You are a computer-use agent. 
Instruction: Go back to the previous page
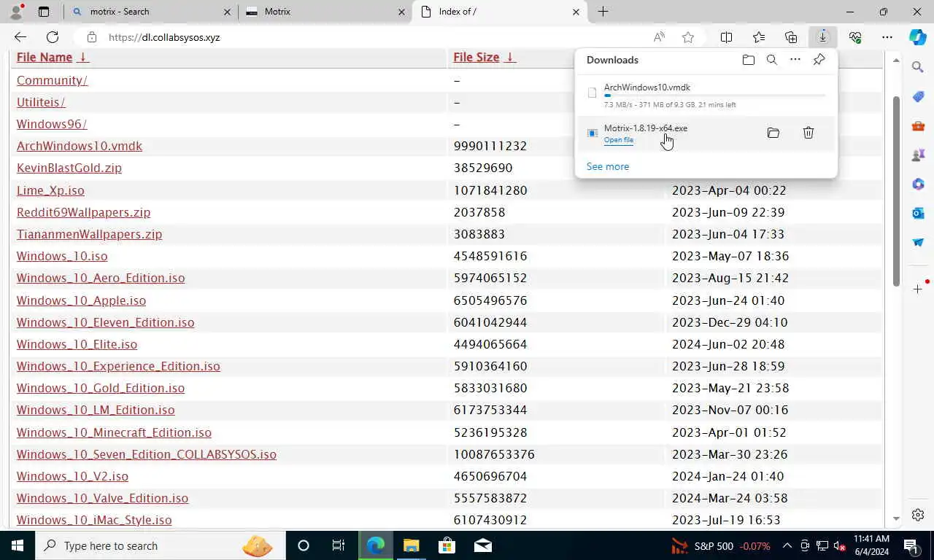coord(20,37)
